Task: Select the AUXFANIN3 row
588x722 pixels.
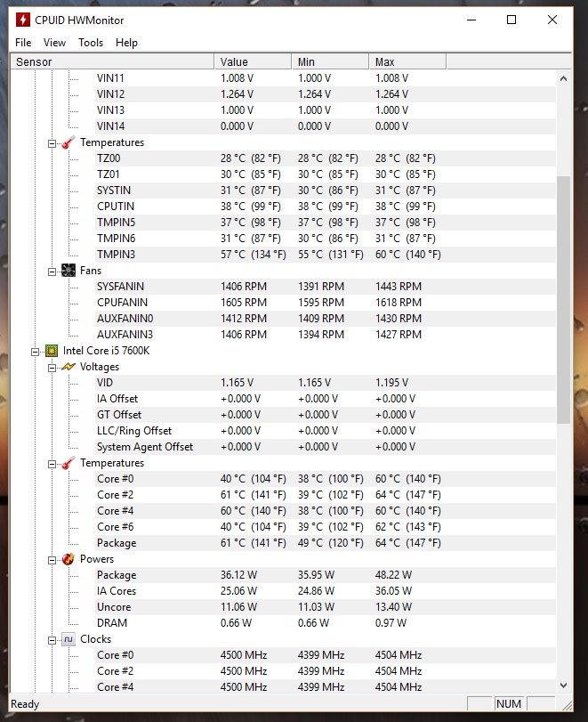Action: coord(325,335)
